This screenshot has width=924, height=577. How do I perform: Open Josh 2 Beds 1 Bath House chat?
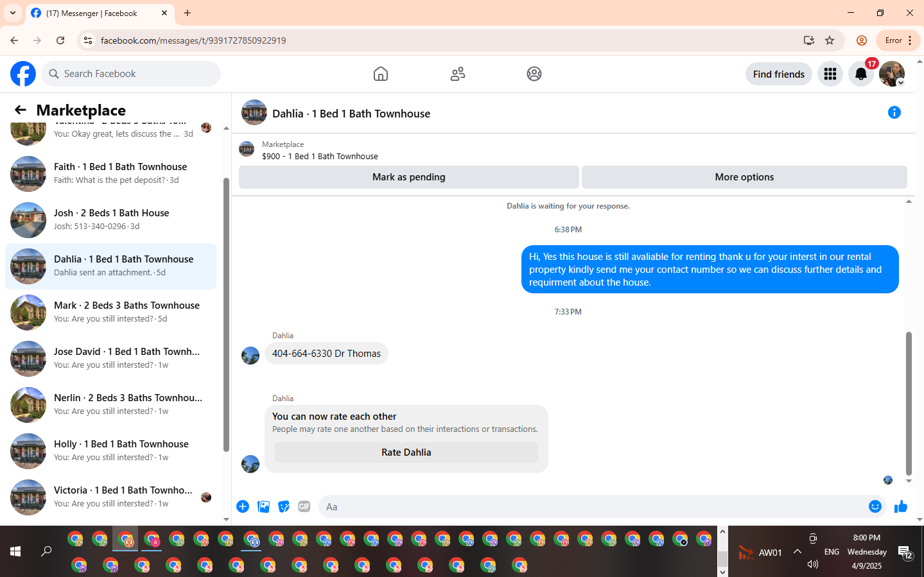[110, 220]
